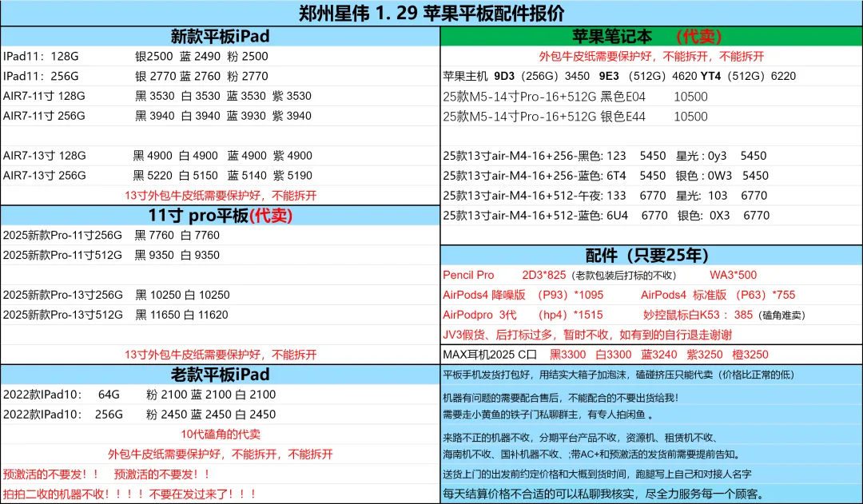The image size is (863, 504).
Task: Click the AIR7-13寸 128G row label
Action: (x=45, y=156)
